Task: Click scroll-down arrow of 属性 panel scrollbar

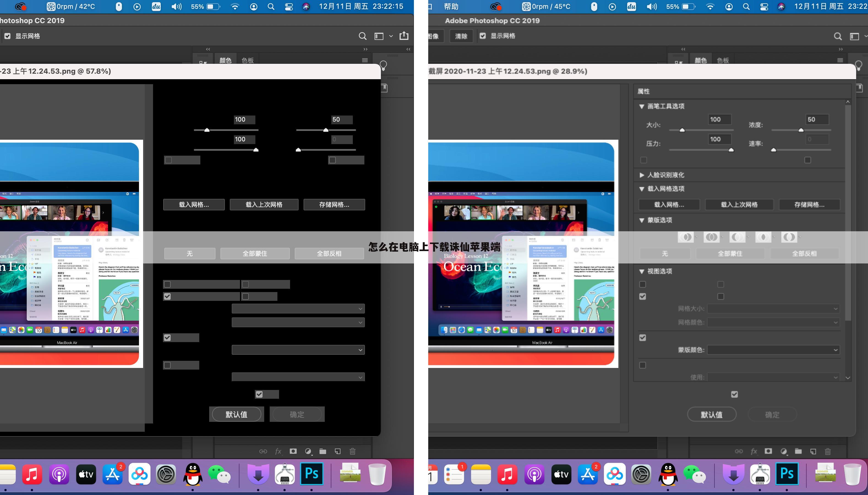Action: [848, 378]
